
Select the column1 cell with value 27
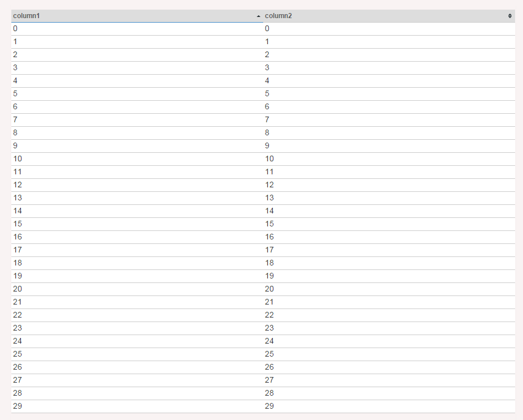pyautogui.click(x=137, y=380)
